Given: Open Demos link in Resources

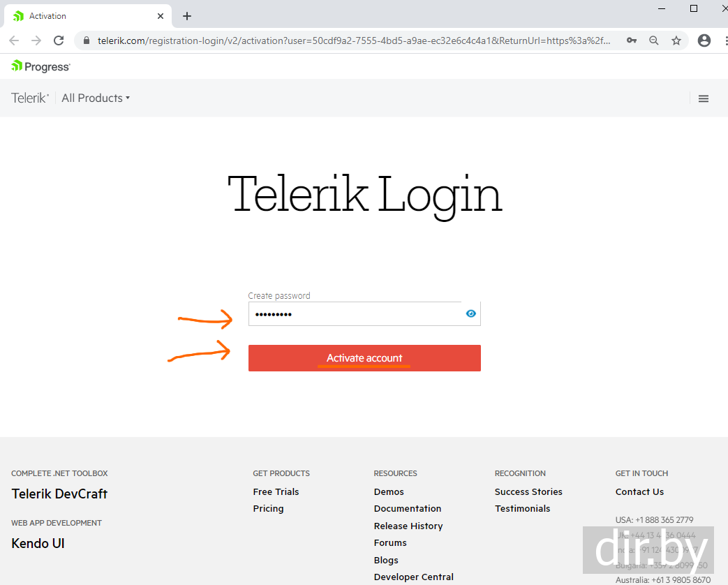Looking at the screenshot, I should [x=389, y=491].
